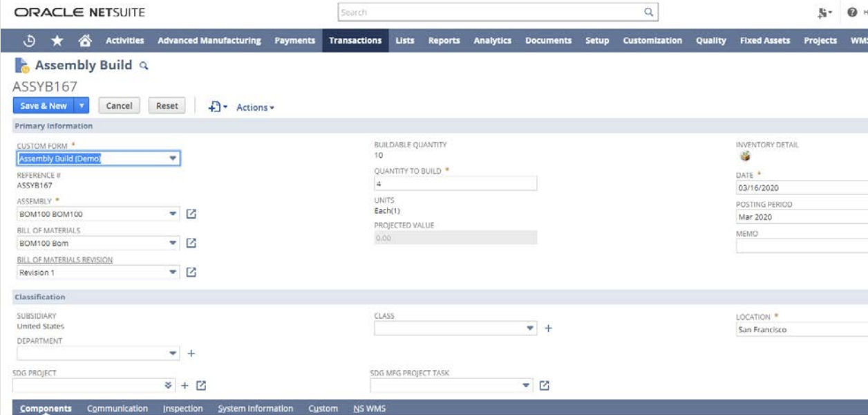Click the Location field San Francisco

pos(802,330)
